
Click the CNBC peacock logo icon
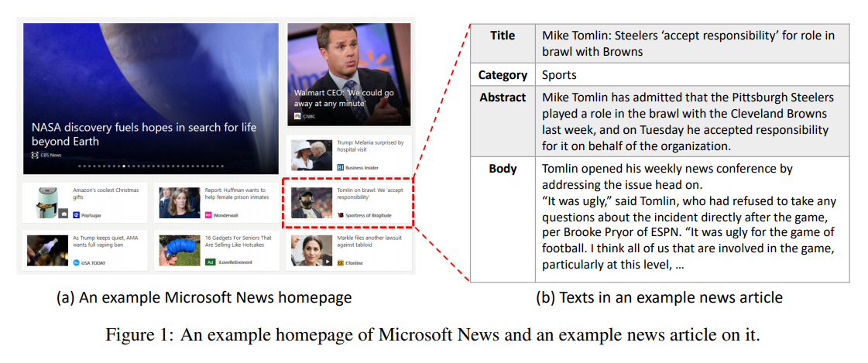[x=298, y=116]
